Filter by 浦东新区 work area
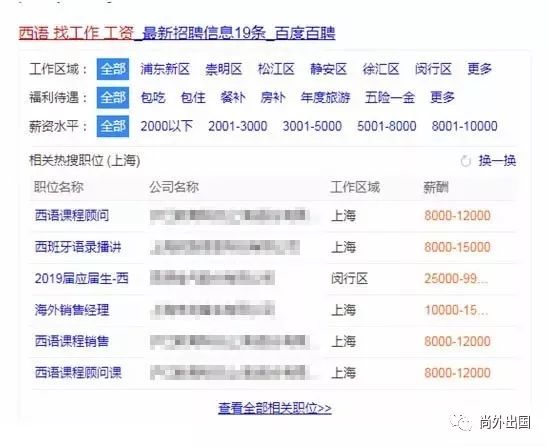The image size is (548, 447). point(165,69)
